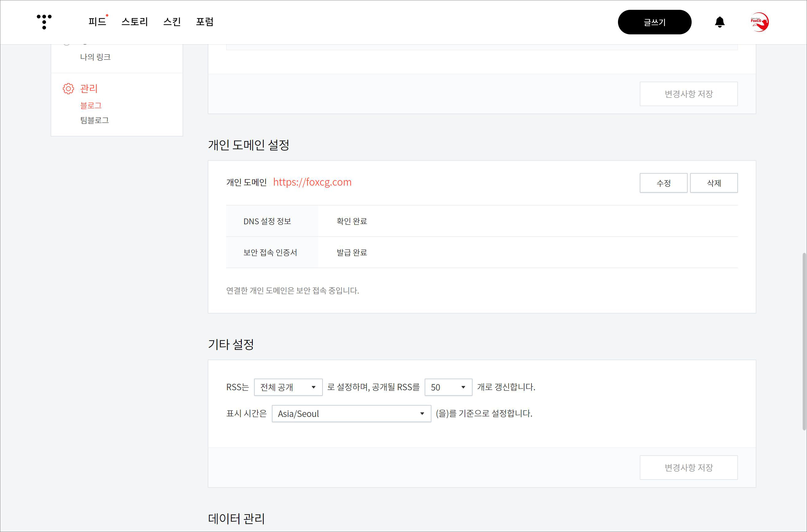Open the RSS 전체 공개 dropdown
Screen dimensions: 807x532
(x=288, y=387)
